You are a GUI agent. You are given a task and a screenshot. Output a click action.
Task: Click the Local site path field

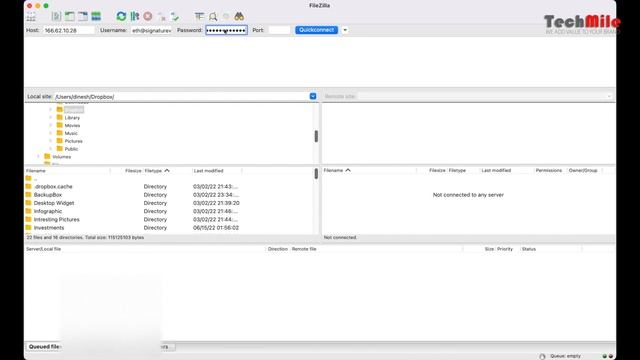tap(182, 97)
